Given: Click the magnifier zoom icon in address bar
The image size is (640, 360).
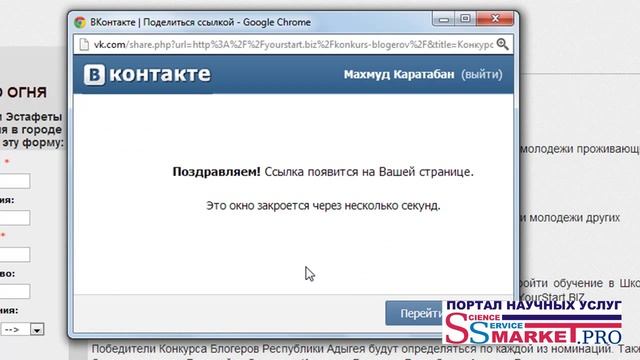Looking at the screenshot, I should (x=502, y=44).
